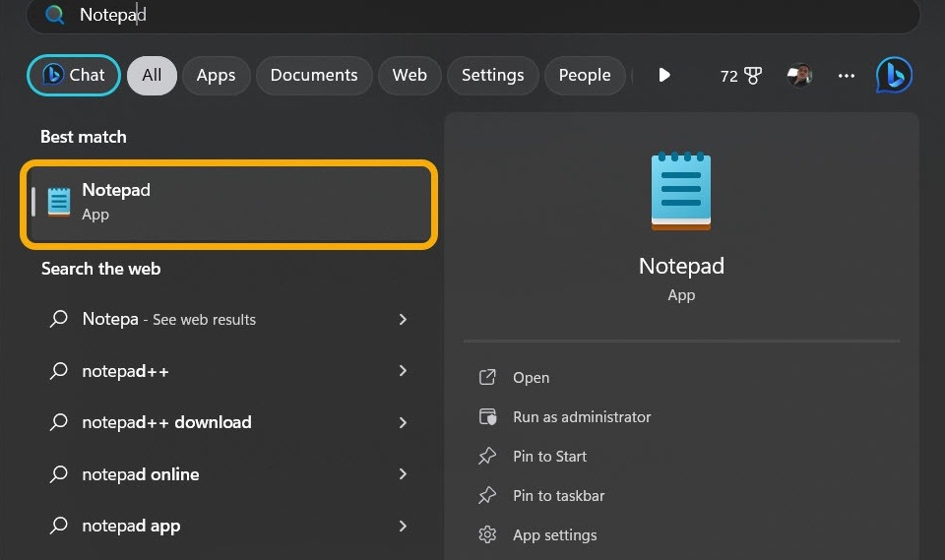The height and width of the screenshot is (560, 945).
Task: Open the three-dots options menu
Action: [847, 76]
